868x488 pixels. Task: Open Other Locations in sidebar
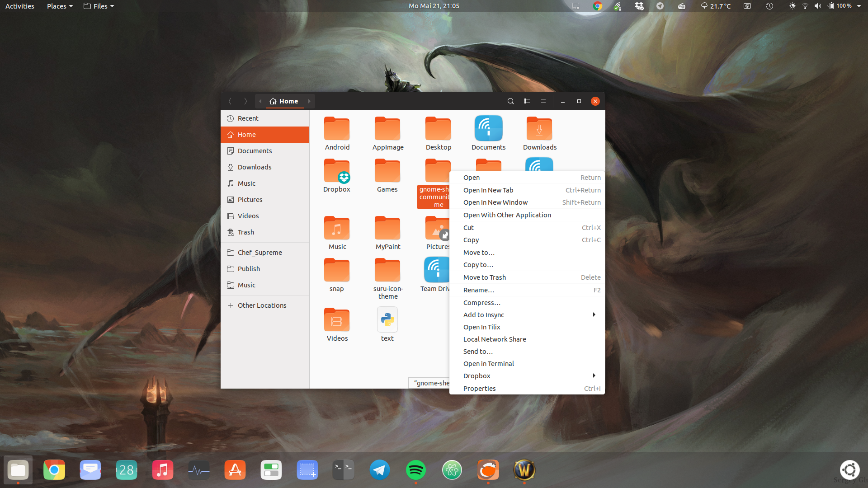262,305
